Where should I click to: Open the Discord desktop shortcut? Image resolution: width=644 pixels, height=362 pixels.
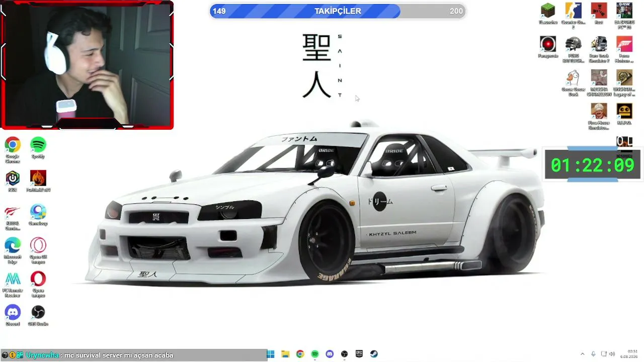point(13,315)
